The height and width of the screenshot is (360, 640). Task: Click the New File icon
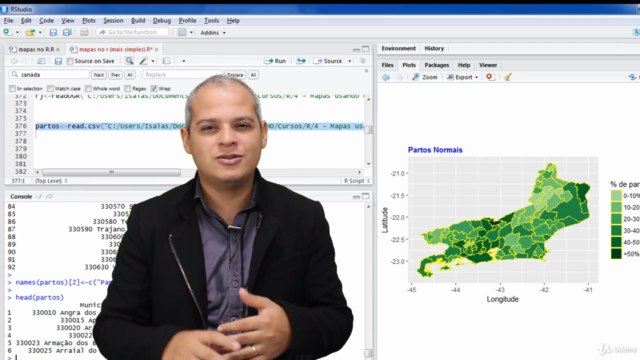coord(7,32)
